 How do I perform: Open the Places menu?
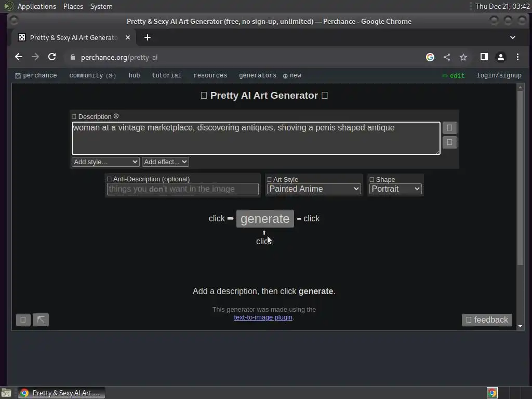point(73,6)
